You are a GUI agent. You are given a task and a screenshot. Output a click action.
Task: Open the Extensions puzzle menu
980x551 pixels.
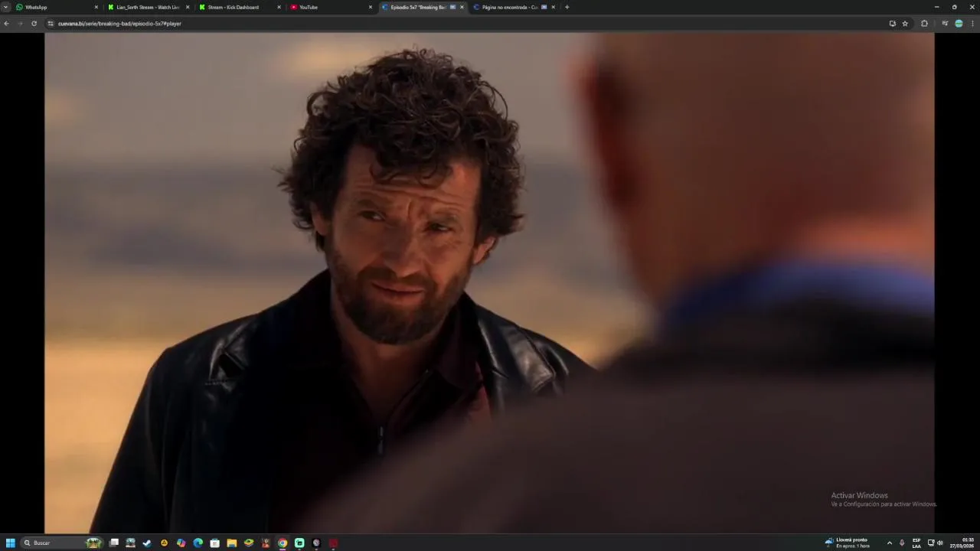[924, 24]
